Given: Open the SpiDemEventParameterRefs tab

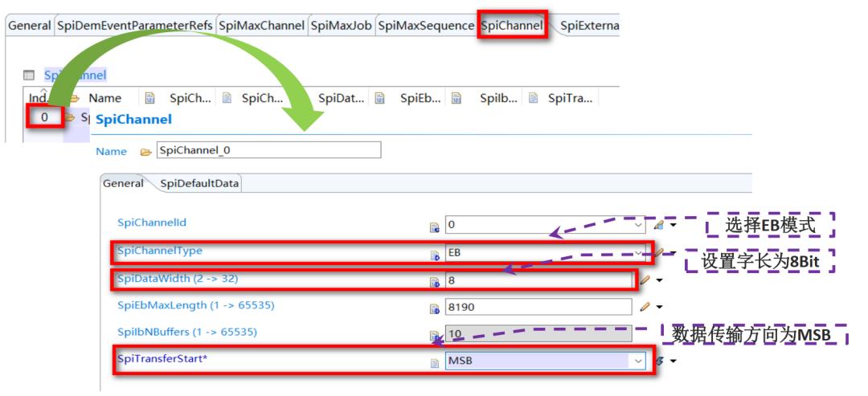Looking at the screenshot, I should point(134,26).
